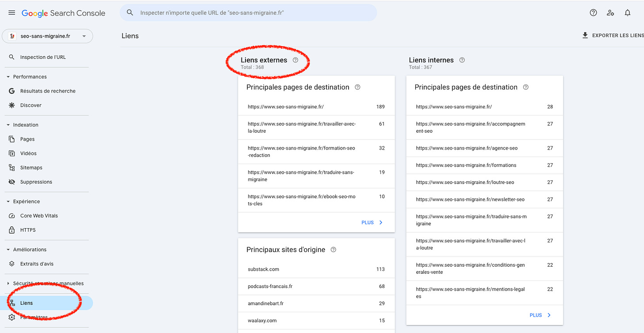Click the Pages document icon
The width and height of the screenshot is (644, 333).
(x=12, y=139)
